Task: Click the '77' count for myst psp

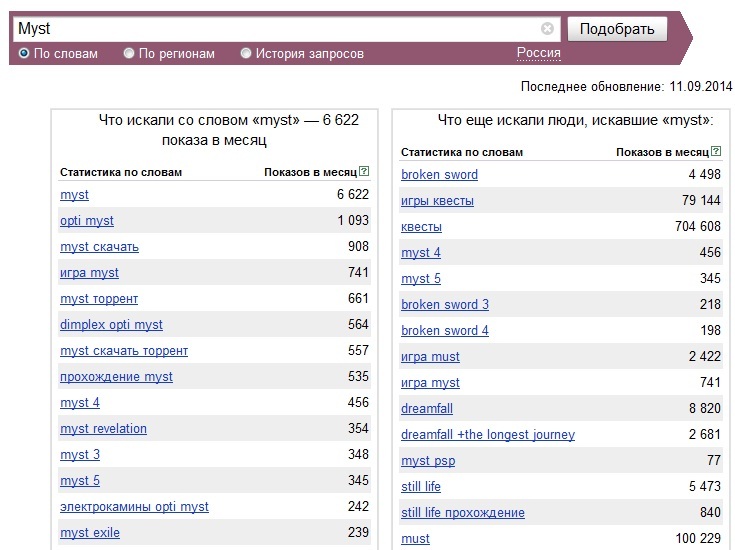Action: click(x=714, y=460)
